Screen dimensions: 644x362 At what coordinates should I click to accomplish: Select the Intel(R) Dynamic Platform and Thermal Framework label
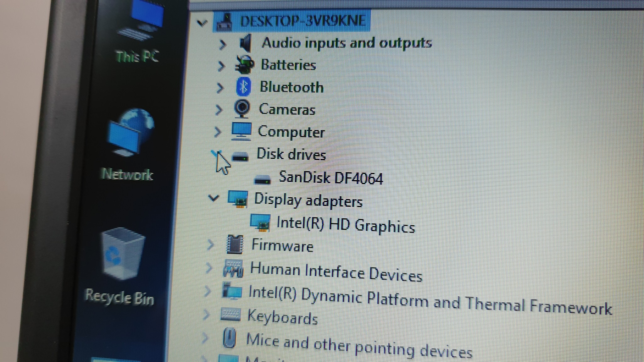[430, 300]
